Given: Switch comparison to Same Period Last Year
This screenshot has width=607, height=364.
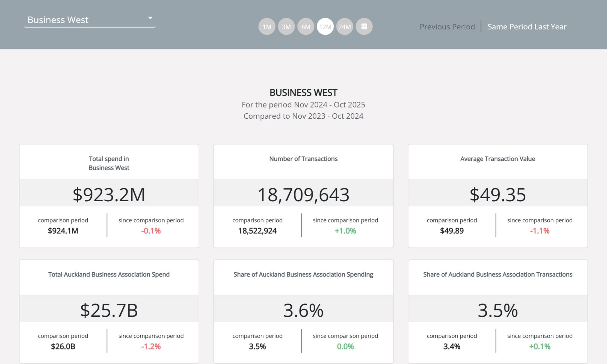Looking at the screenshot, I should click(x=527, y=27).
